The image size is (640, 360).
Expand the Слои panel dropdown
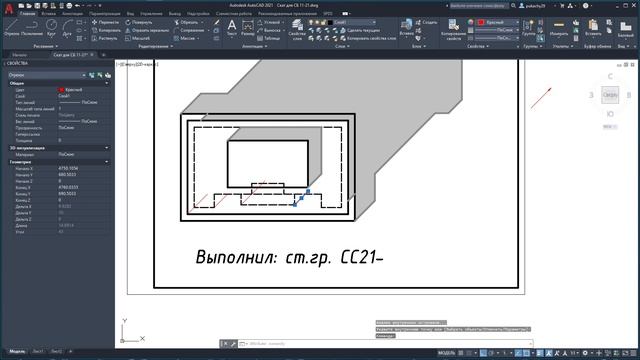tap(342, 46)
